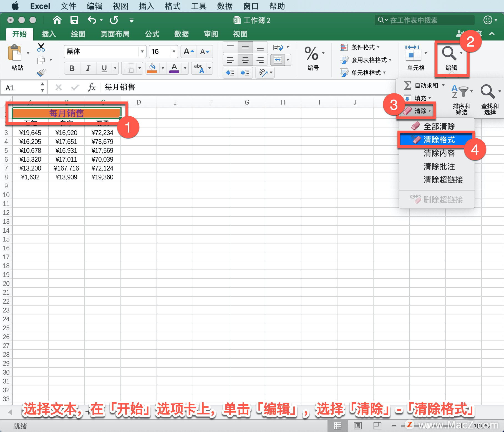Apply font color with the A icon

pos(174,68)
